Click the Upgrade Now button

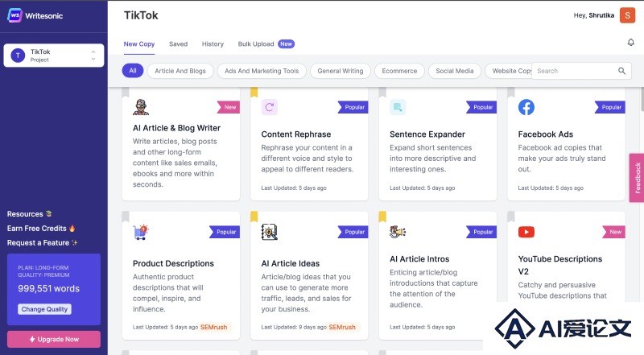(x=54, y=340)
